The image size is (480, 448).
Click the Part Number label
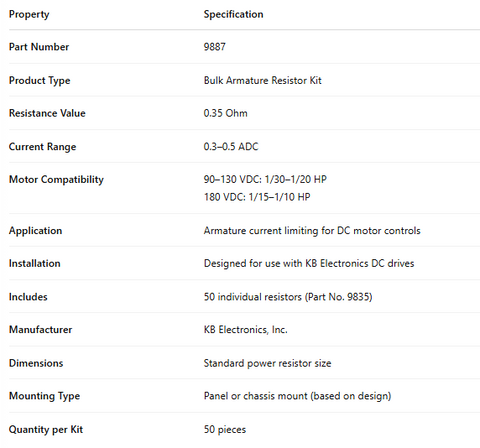(x=39, y=47)
